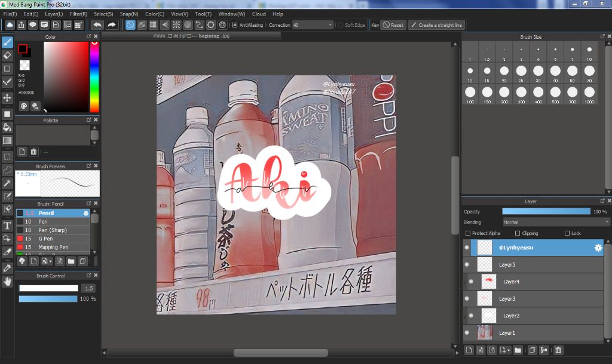Open the Blending mode dropdown
The height and width of the screenshot is (364, 612).
555,222
